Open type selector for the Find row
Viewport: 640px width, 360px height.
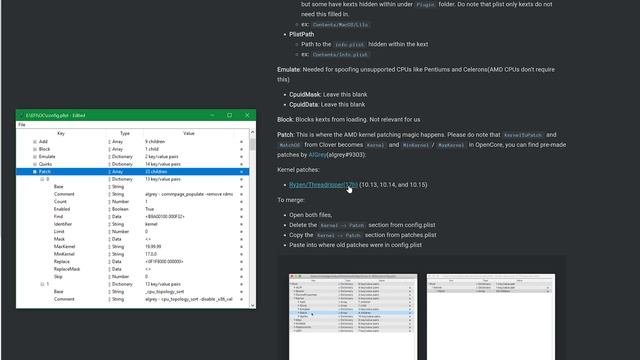click(109, 217)
